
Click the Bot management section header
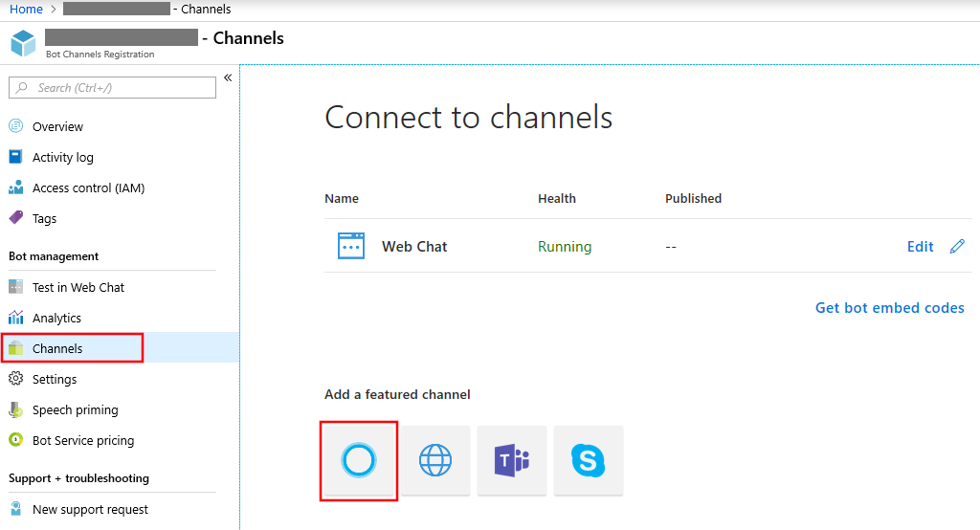(x=54, y=256)
